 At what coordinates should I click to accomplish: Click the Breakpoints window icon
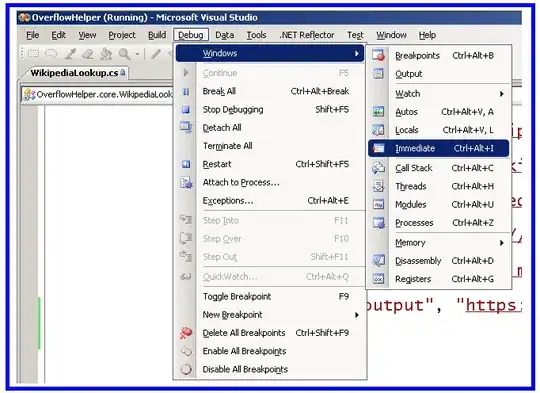pyautogui.click(x=378, y=55)
